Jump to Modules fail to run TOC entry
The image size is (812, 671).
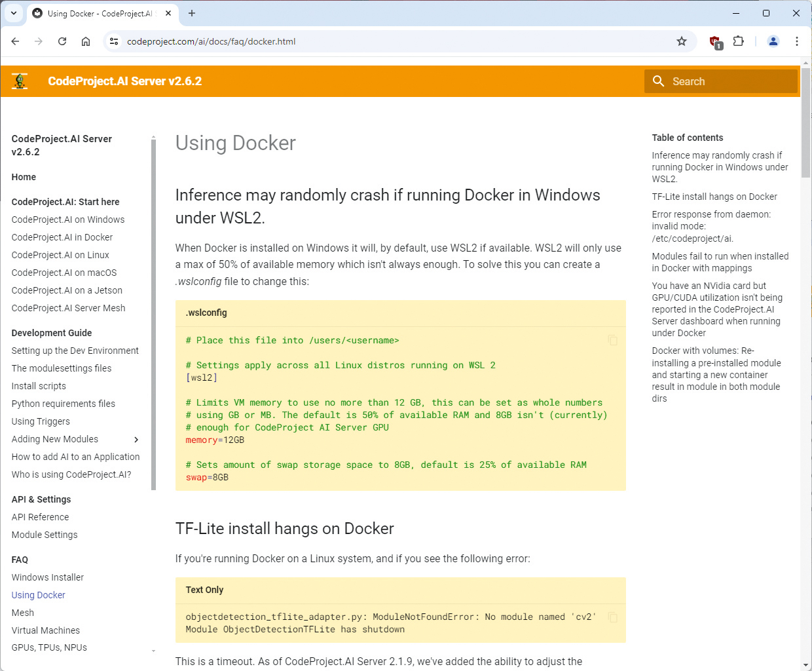click(x=720, y=262)
